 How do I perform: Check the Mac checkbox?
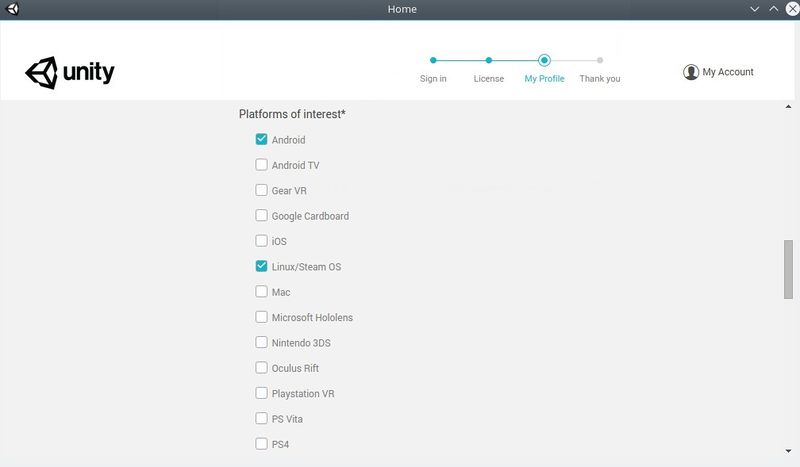click(261, 291)
